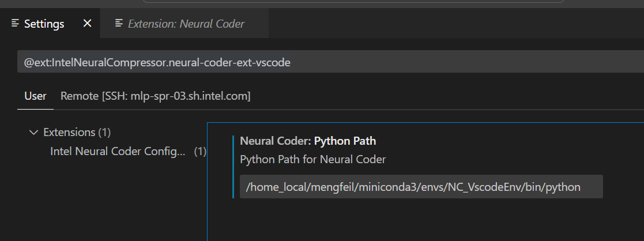Select the Settings editor tab
Viewport: 644px width, 241px height.
coord(44,24)
